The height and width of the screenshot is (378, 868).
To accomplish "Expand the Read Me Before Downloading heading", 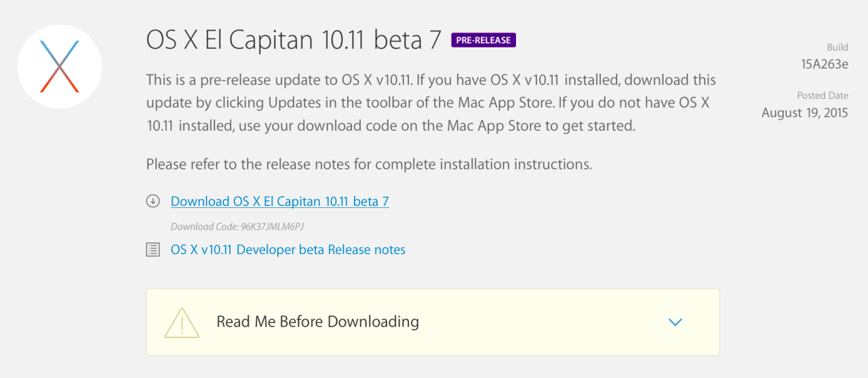I will [317, 322].
